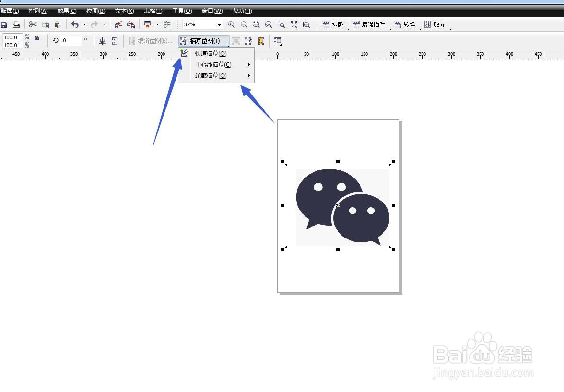The image size is (564, 392).
Task: Open the 效果 effects menu
Action: [67, 11]
